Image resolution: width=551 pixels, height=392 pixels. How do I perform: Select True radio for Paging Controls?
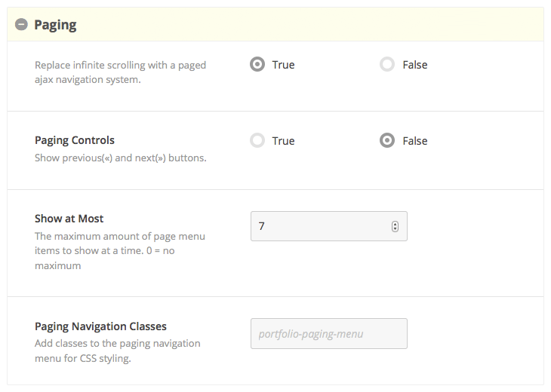click(x=257, y=140)
